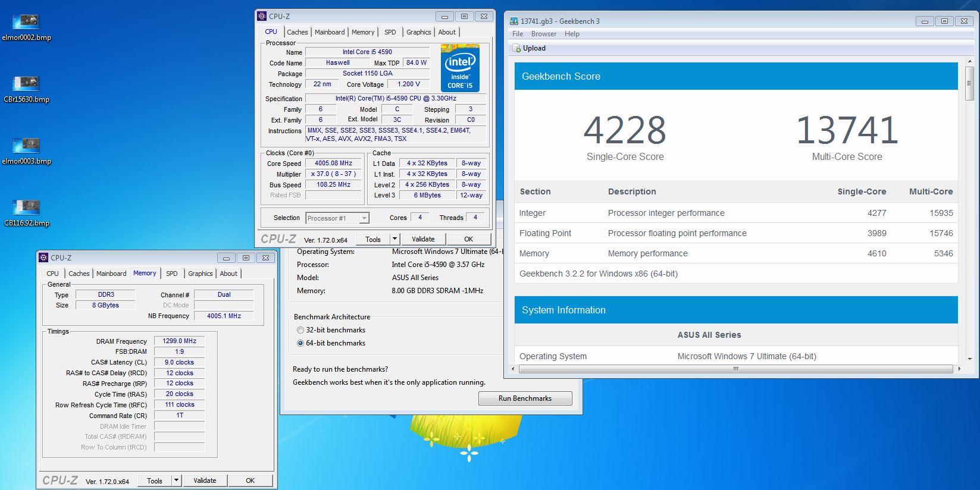Click the Core Voltage 1.200 V value
980x490 pixels.
pos(409,84)
